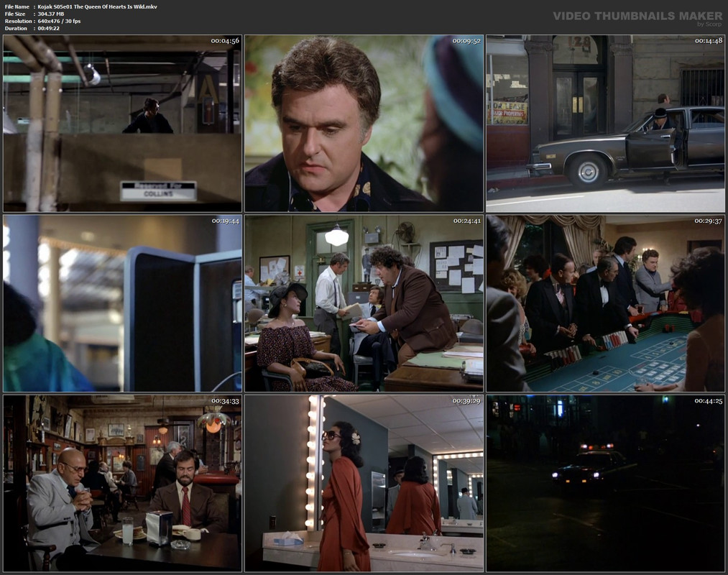Select the thumbnail timestamped 00:04:56
This screenshot has height=575, width=728.
[x=123, y=124]
